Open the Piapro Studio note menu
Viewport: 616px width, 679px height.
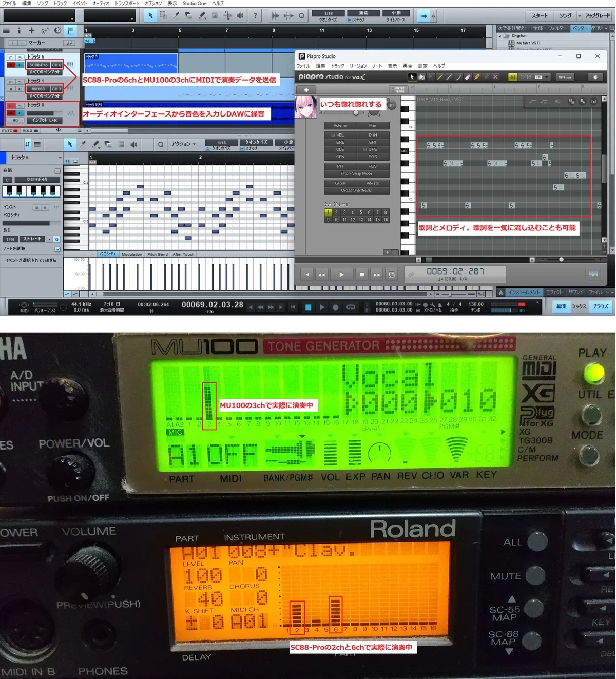377,66
